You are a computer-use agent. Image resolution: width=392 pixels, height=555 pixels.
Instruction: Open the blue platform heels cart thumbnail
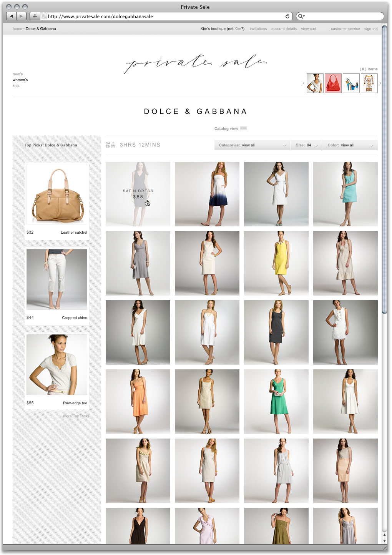click(351, 83)
